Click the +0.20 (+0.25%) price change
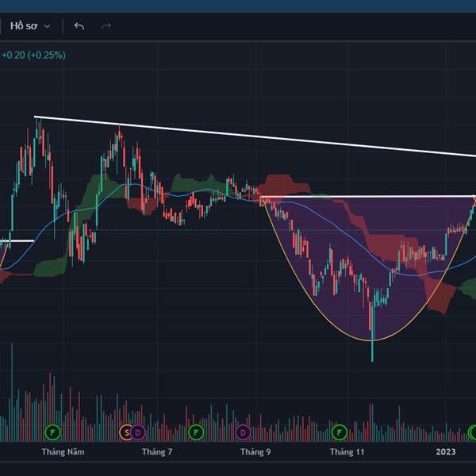 [x=33, y=56]
